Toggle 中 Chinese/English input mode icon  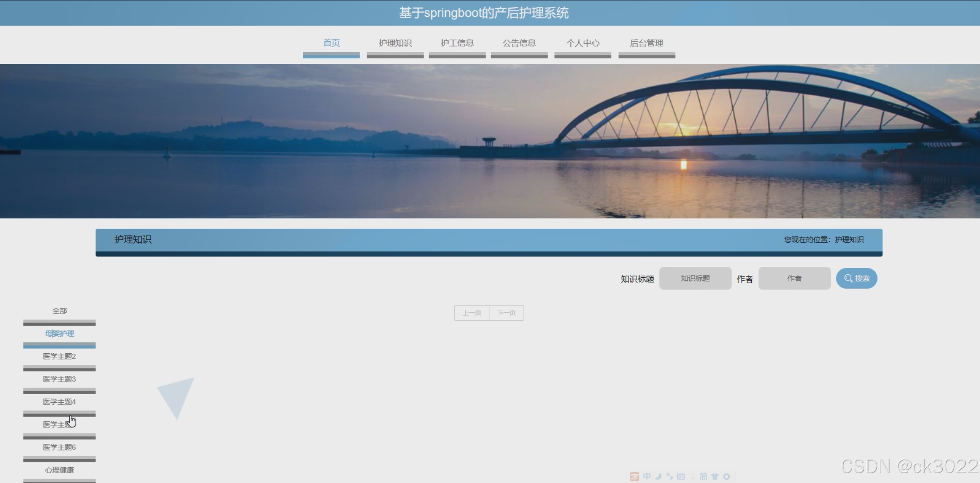(647, 476)
